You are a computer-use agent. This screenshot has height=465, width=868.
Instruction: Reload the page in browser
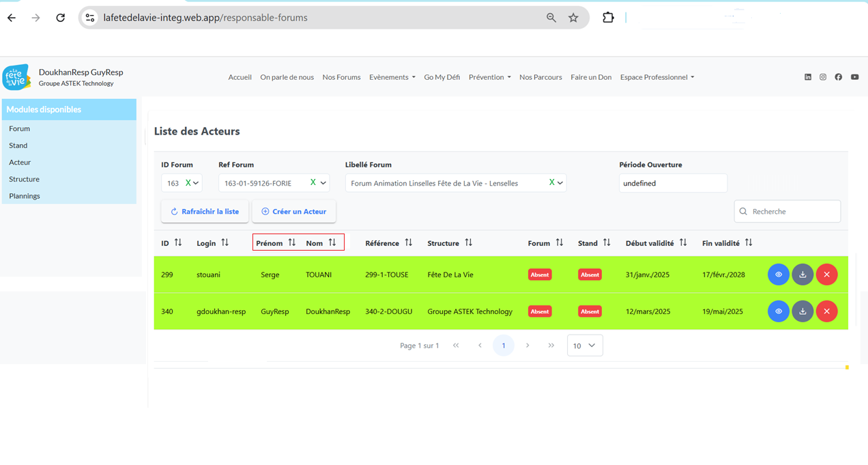[x=60, y=18]
